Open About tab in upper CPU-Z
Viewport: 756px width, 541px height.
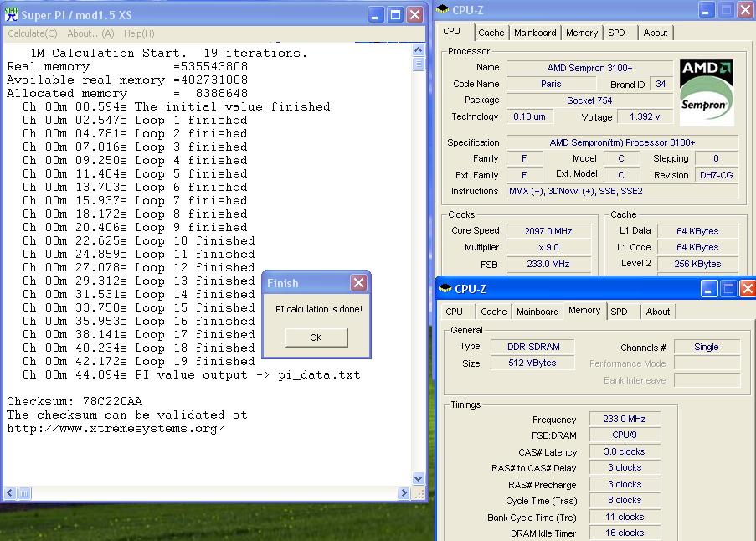656,33
